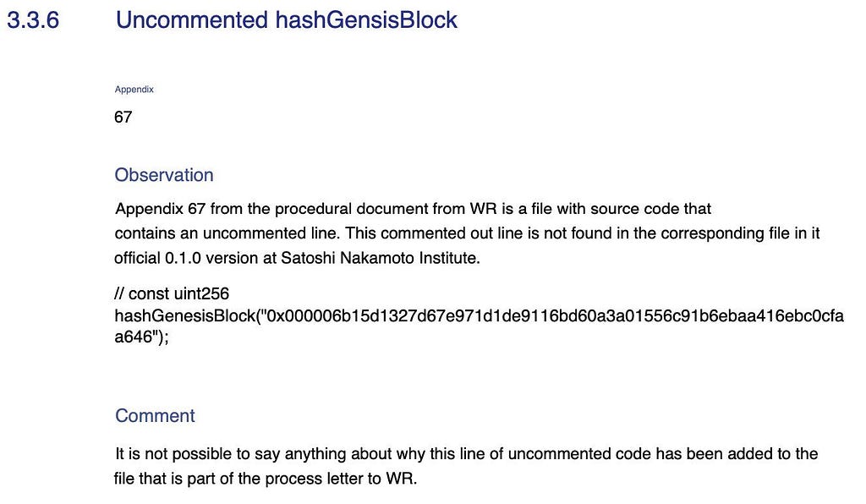This screenshot has width=866, height=504.
Task: Click the code line "// const uint256"
Action: (x=172, y=293)
